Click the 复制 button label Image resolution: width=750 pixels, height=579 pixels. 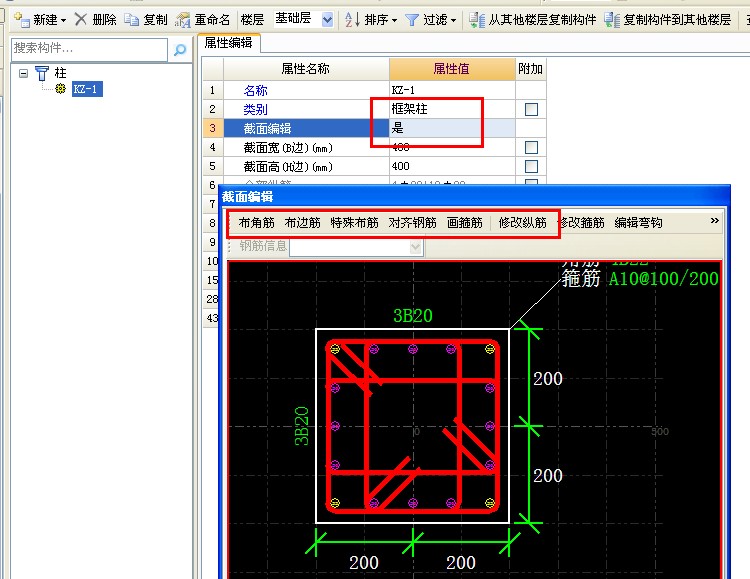pos(155,20)
